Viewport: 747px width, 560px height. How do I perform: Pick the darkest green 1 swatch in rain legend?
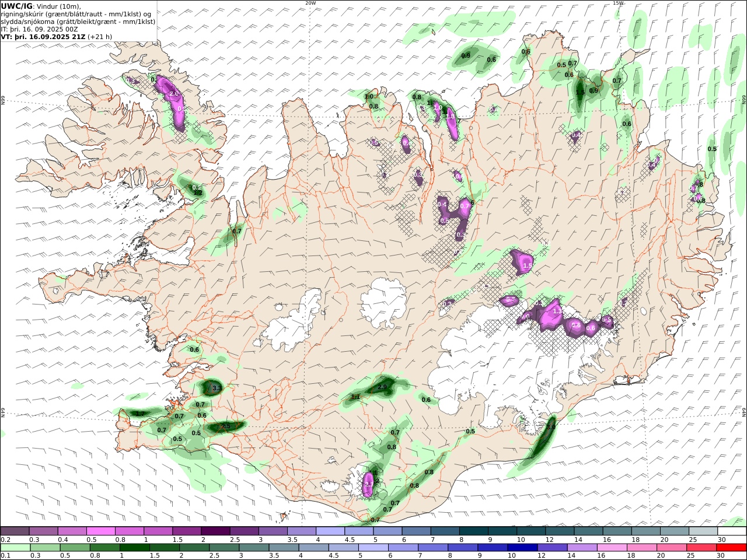tap(134, 548)
